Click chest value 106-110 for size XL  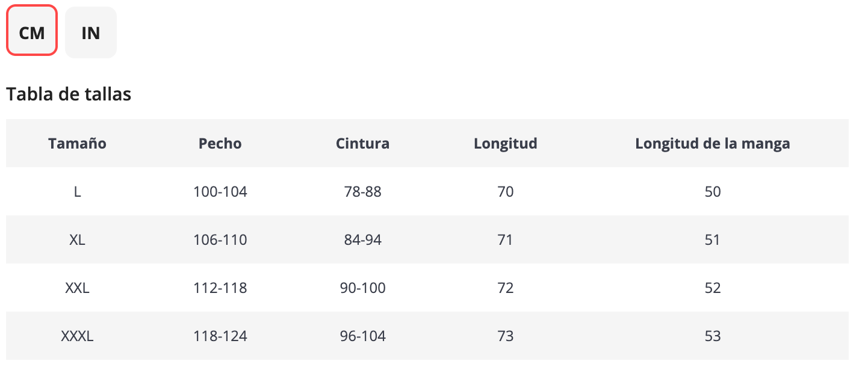point(220,240)
